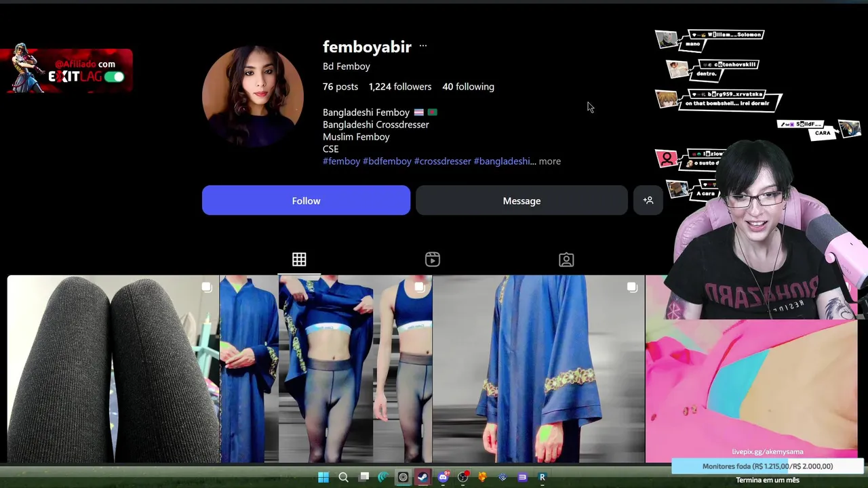Click carousel icon on knee socks post
This screenshot has height=488, width=868.
click(207, 287)
